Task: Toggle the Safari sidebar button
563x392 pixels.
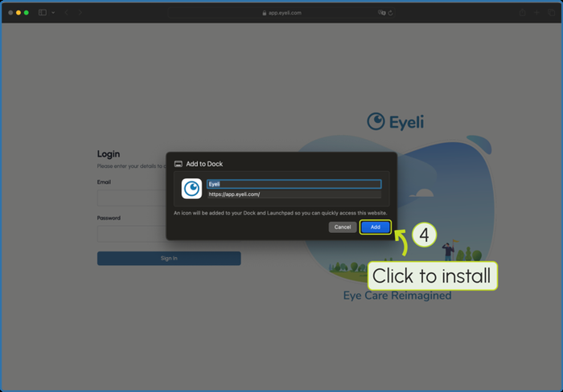Action: click(43, 13)
